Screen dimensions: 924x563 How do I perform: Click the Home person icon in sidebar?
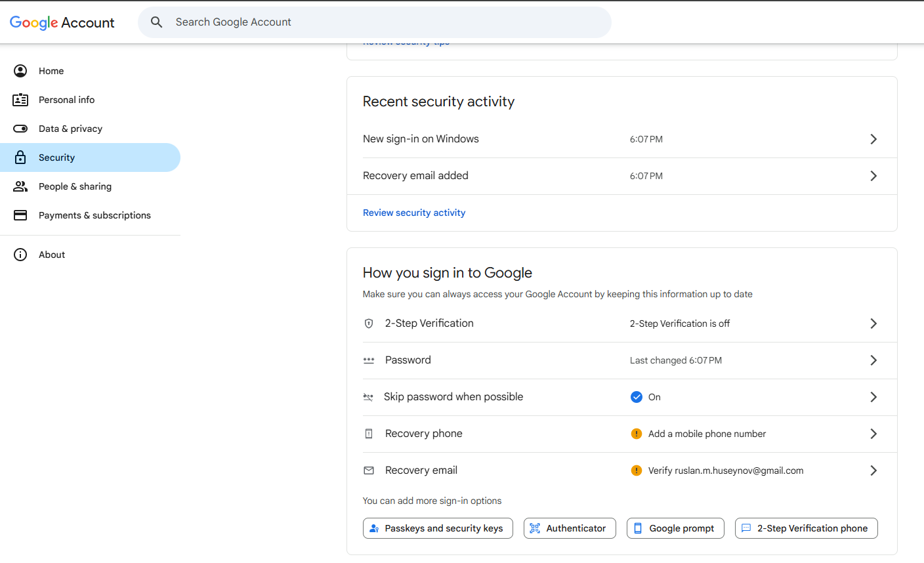(20, 71)
